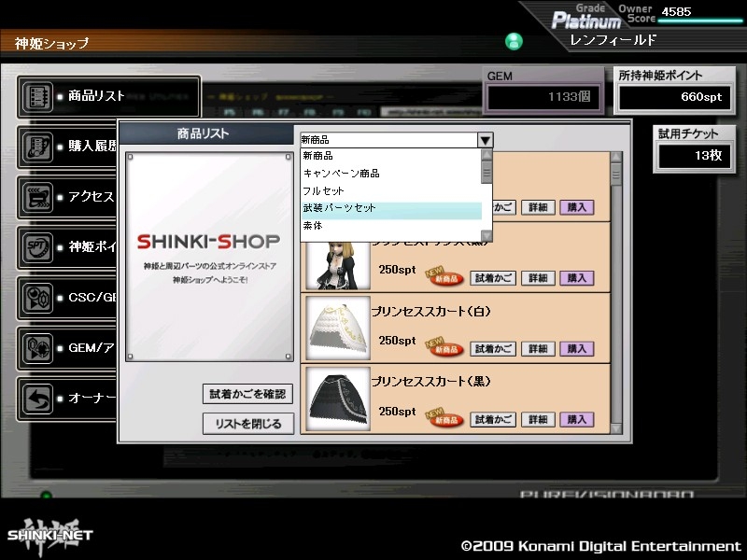Screen dimensions: 747x560
Task: Click the オーナー back-arrow sidebar icon
Action: coord(37,399)
